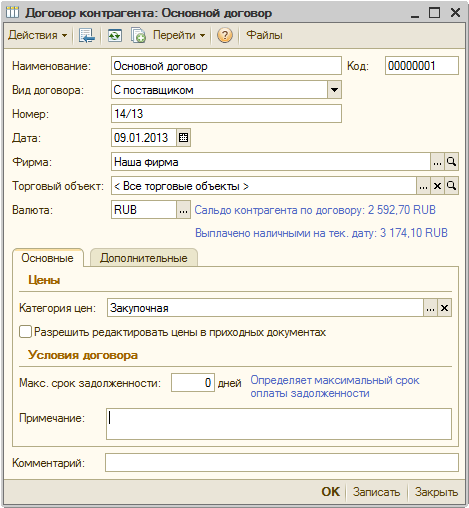Click the copy-document icon with green plus
Screen dimensions: 469x508
(138, 35)
